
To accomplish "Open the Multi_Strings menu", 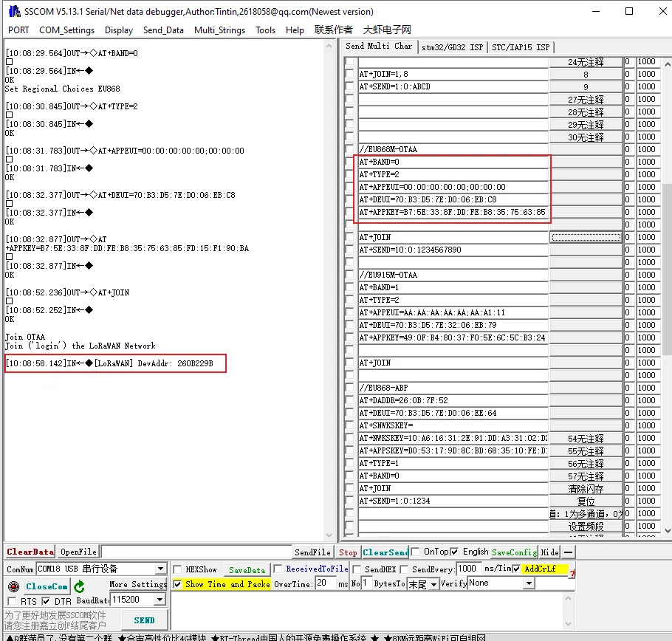I will coord(220,30).
